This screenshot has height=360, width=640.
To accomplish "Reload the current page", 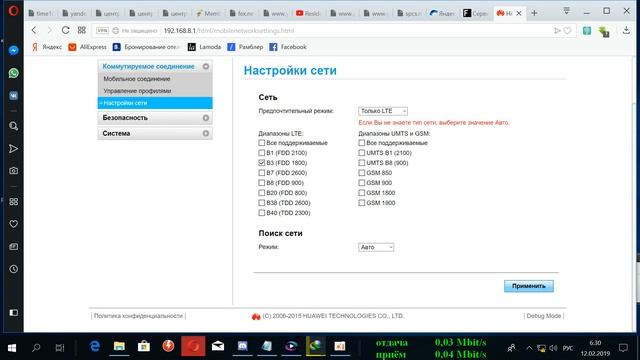I will click(x=65, y=30).
